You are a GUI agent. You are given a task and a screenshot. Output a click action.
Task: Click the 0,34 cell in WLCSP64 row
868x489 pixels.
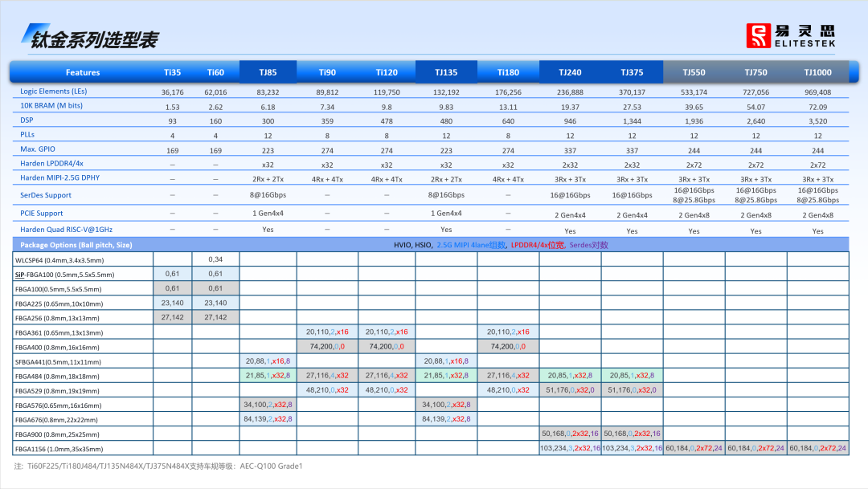[x=215, y=259]
